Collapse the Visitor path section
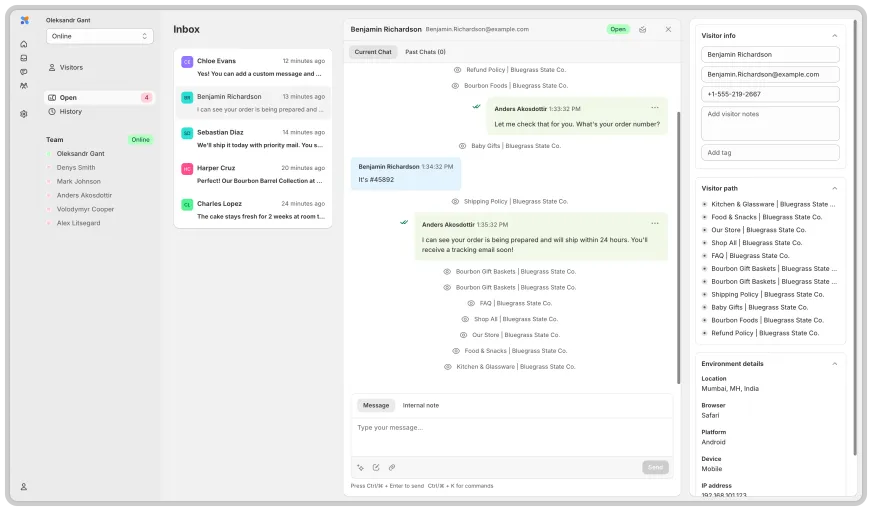 tap(835, 188)
